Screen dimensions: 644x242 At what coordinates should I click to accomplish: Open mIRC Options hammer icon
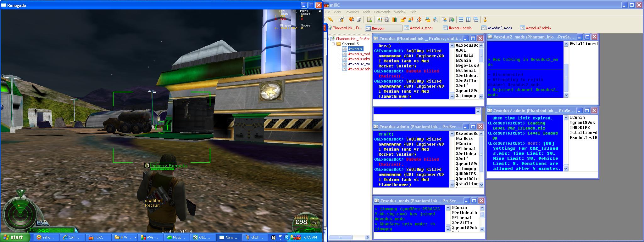pyautogui.click(x=341, y=20)
